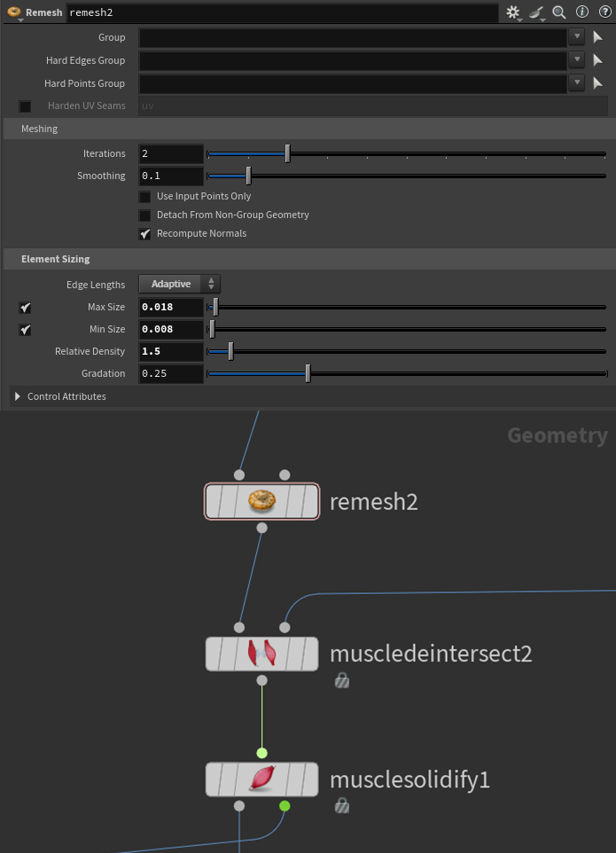The image size is (616, 853).
Task: Open the info icon for remesh2
Action: tap(582, 12)
